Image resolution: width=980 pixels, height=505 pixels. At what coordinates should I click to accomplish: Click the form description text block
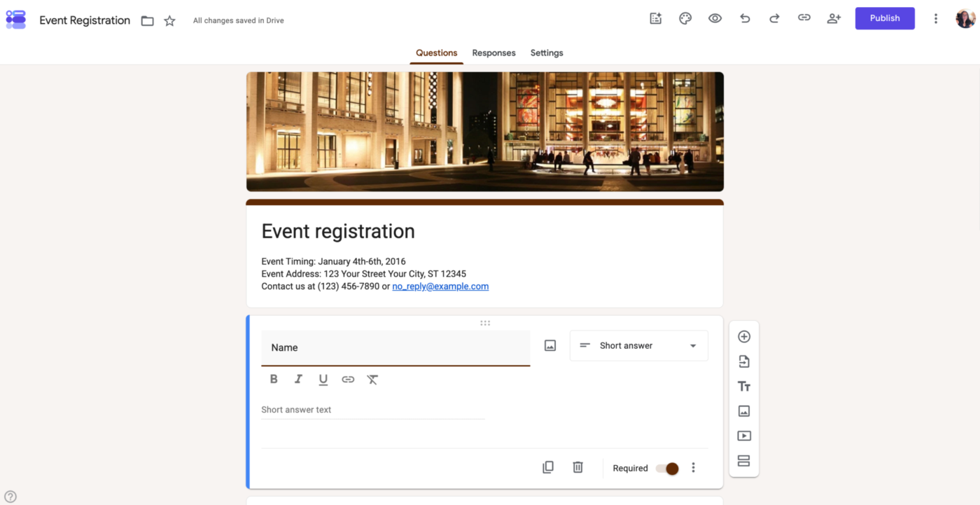click(375, 274)
